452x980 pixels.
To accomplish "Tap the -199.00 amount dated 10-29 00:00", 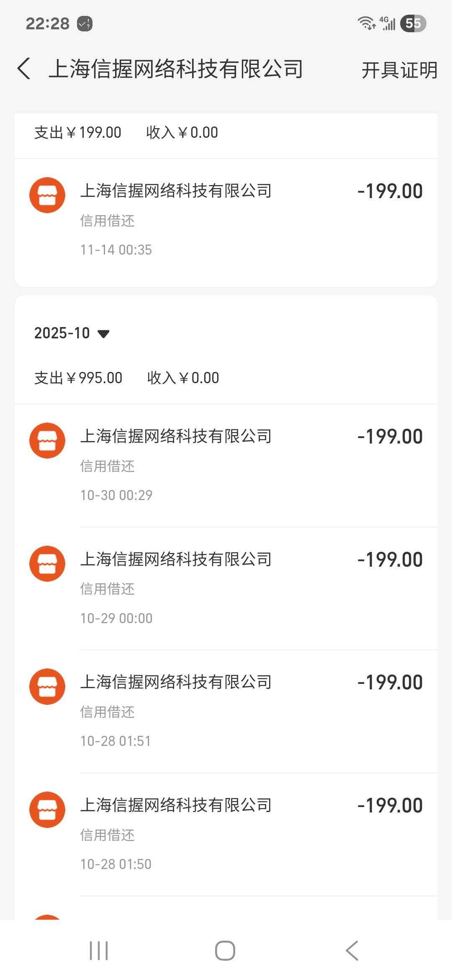I will pos(390,560).
